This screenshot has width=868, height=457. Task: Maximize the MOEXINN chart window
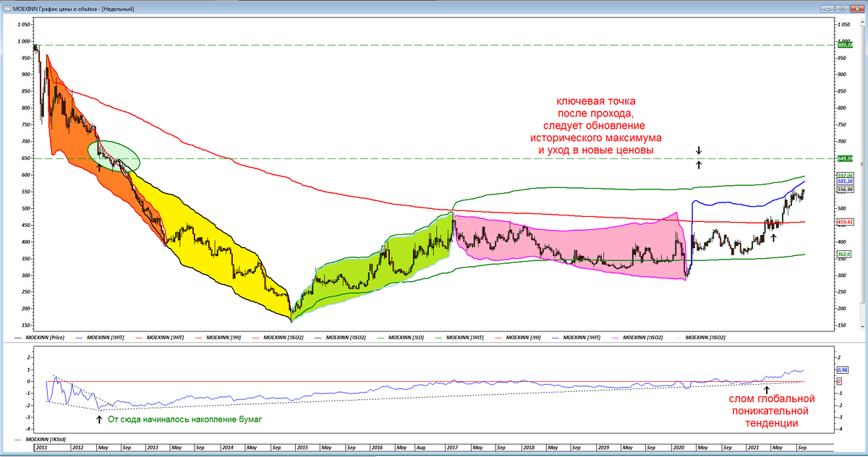click(x=842, y=7)
